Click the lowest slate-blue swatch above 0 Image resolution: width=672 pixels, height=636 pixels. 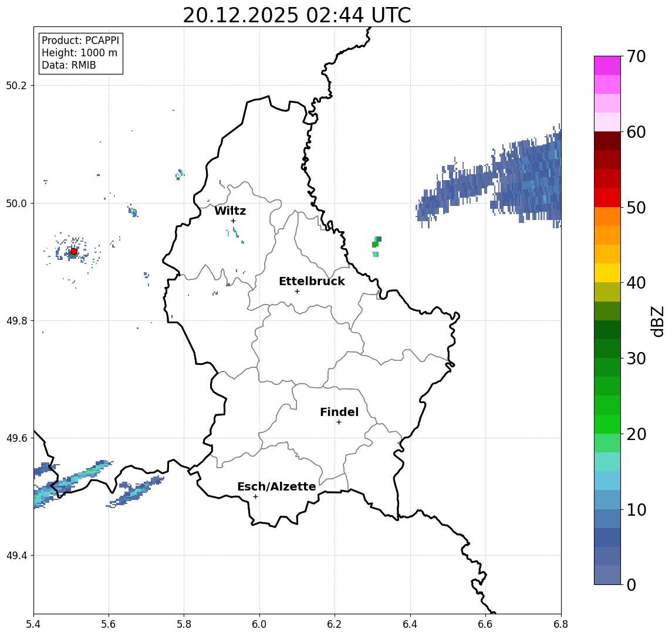click(607, 575)
